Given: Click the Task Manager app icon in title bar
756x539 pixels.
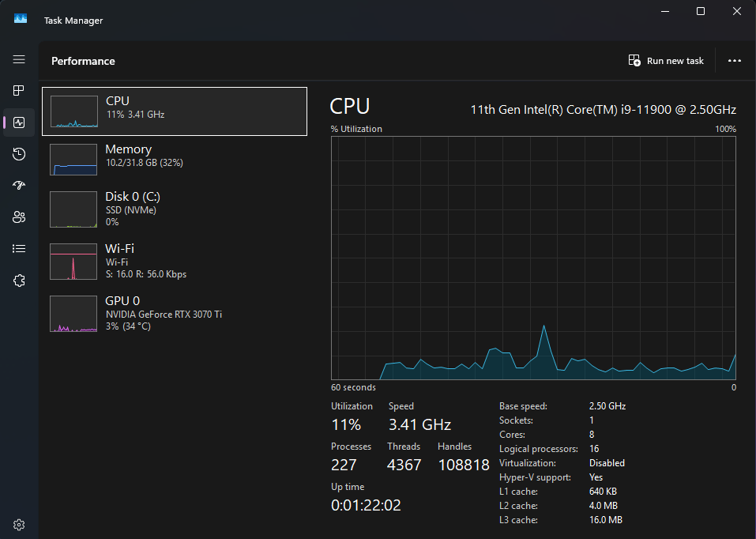Looking at the screenshot, I should (21, 19).
